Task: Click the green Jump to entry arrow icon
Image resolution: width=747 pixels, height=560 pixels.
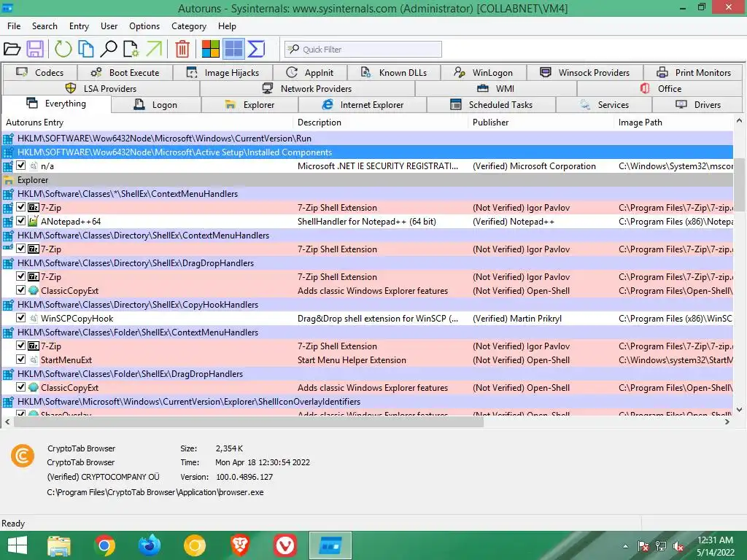Action: (x=154, y=49)
